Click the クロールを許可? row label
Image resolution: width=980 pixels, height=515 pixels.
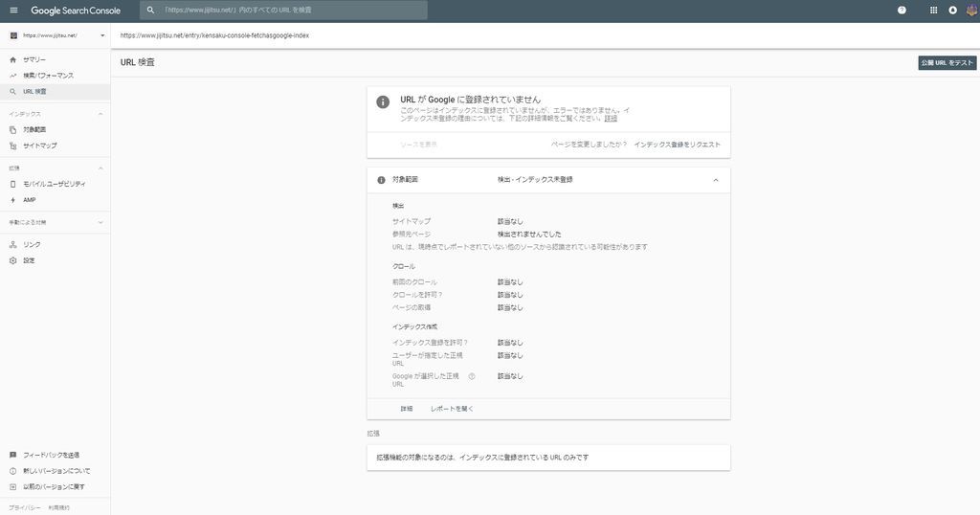coord(417,295)
